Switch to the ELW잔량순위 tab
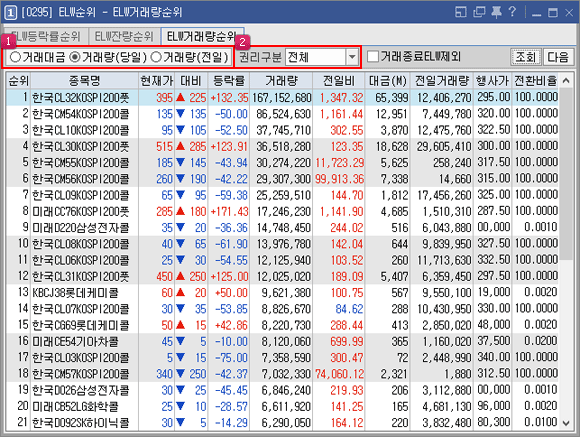 124,36
